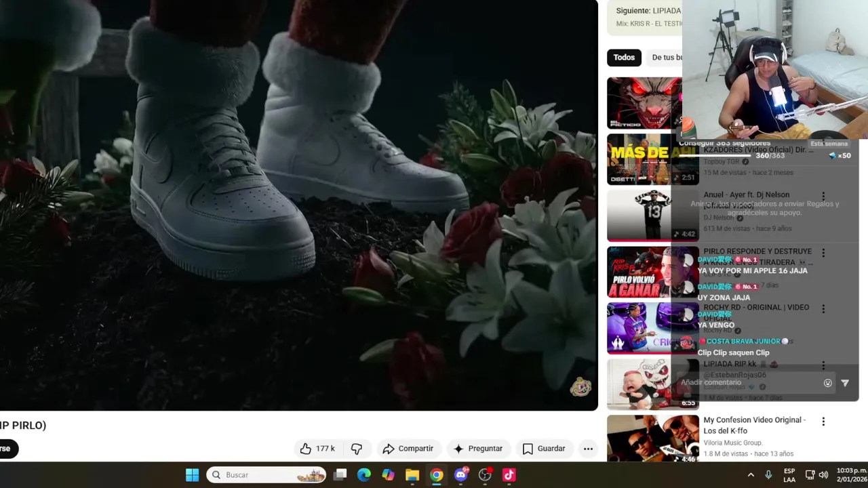This screenshot has height=488, width=868.
Task: Open the emoji picker in comment box
Action: coord(828,383)
